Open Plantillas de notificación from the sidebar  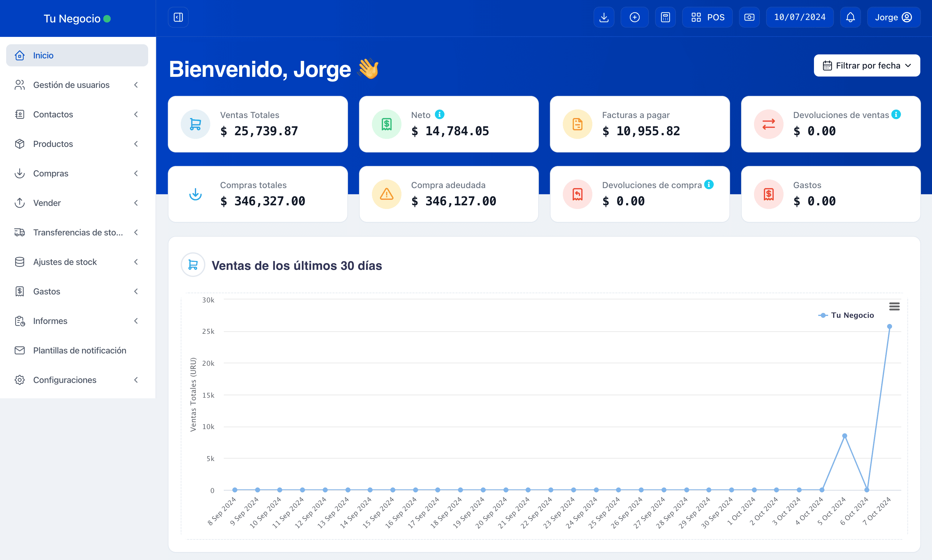pos(80,350)
